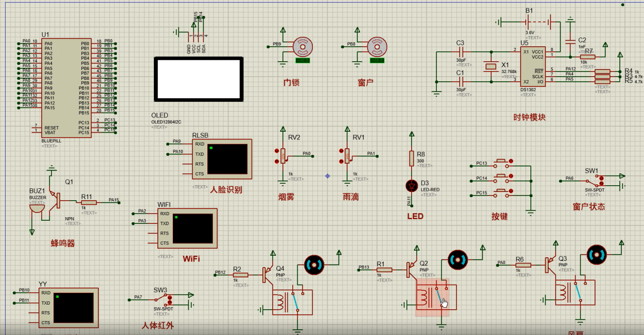
Task: Click the motor next to Q4
Action: pyautogui.click(x=314, y=265)
